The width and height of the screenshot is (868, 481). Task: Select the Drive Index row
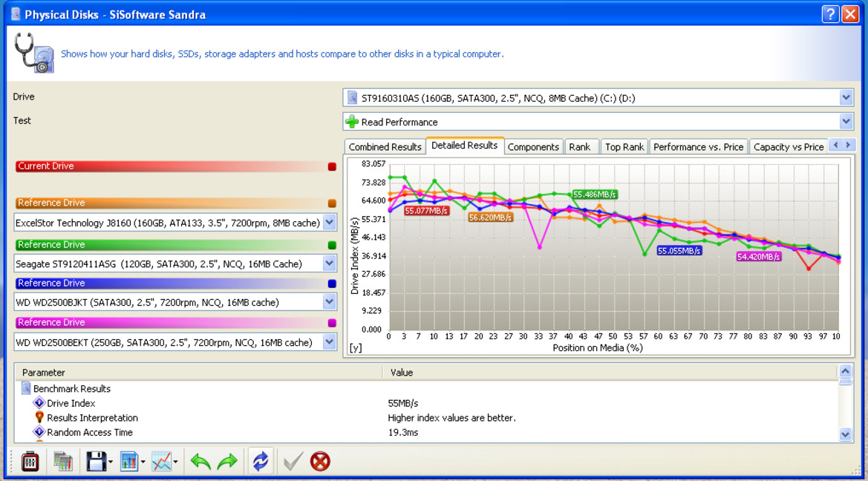click(x=426, y=403)
